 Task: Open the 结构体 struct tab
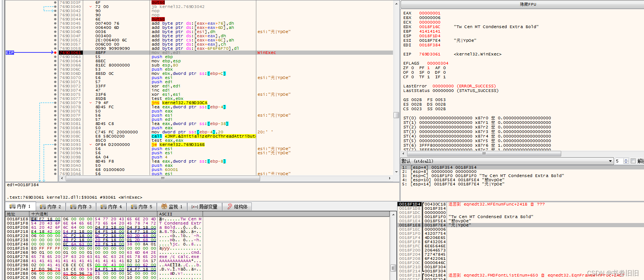pos(238,207)
